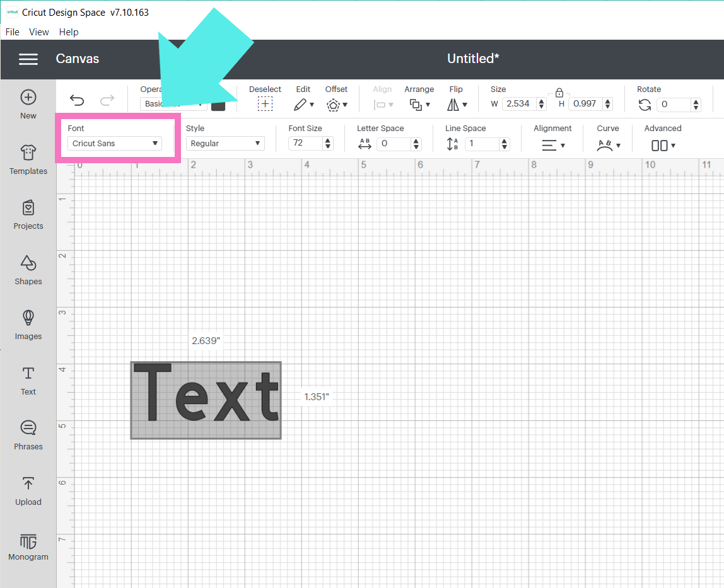Open the File menu

coord(12,32)
